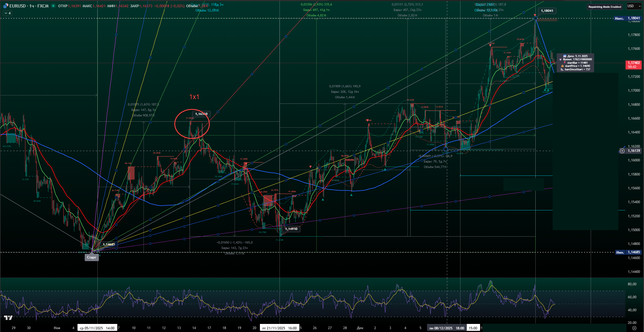Click the Repainting Mode Enabled label
644x332 pixels.
605,7
